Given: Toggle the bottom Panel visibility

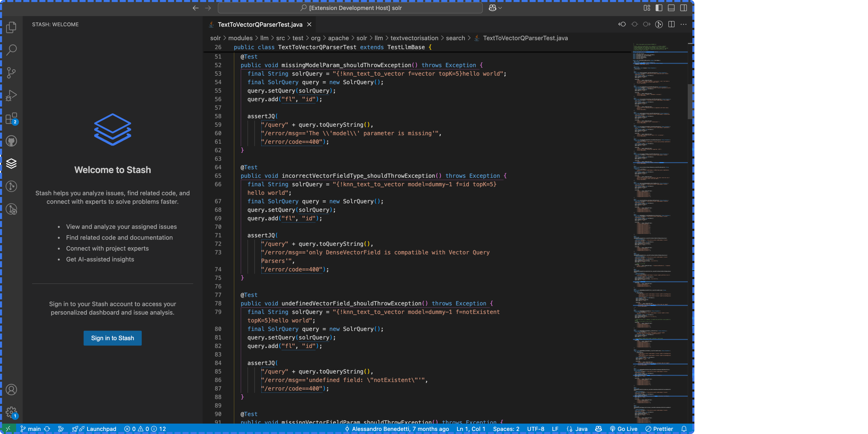Looking at the screenshot, I should [x=671, y=8].
